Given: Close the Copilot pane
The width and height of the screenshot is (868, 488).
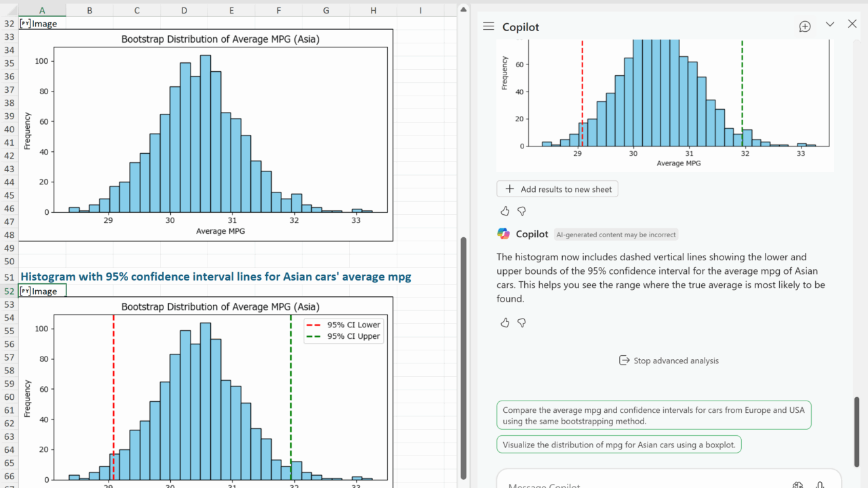Looking at the screenshot, I should pos(852,24).
